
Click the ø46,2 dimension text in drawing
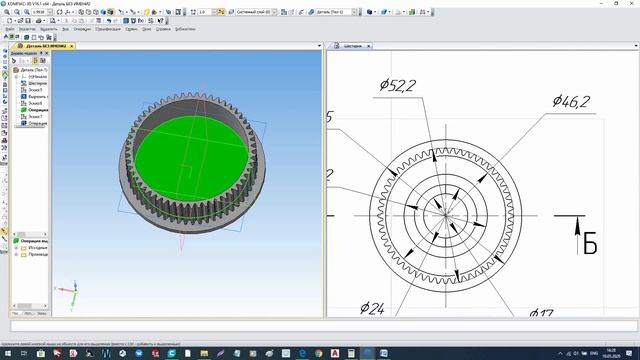click(571, 101)
